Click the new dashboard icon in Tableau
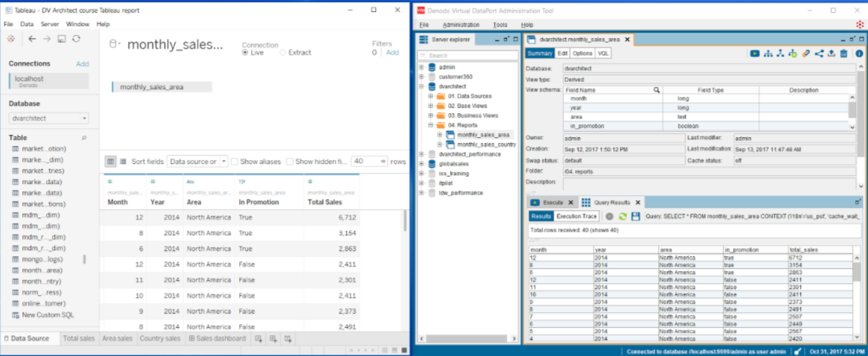The height and width of the screenshot is (356, 868). point(273,338)
